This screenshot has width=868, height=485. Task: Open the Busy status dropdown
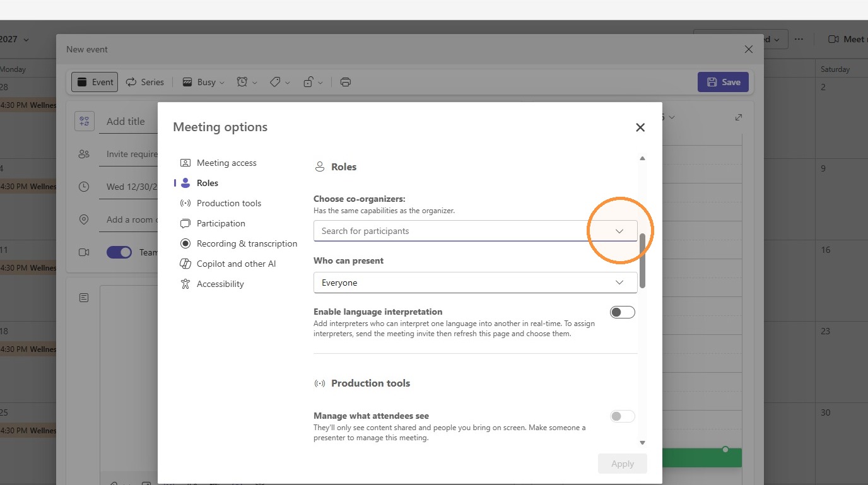203,82
